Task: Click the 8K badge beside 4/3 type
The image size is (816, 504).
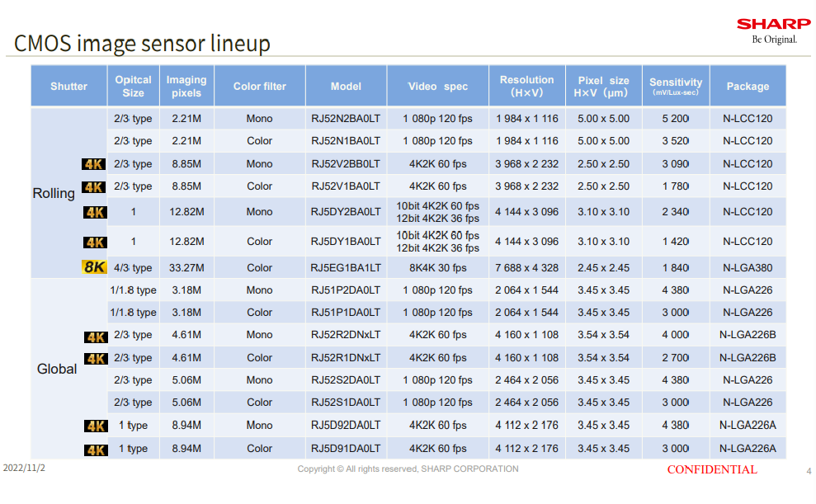Action: point(94,267)
